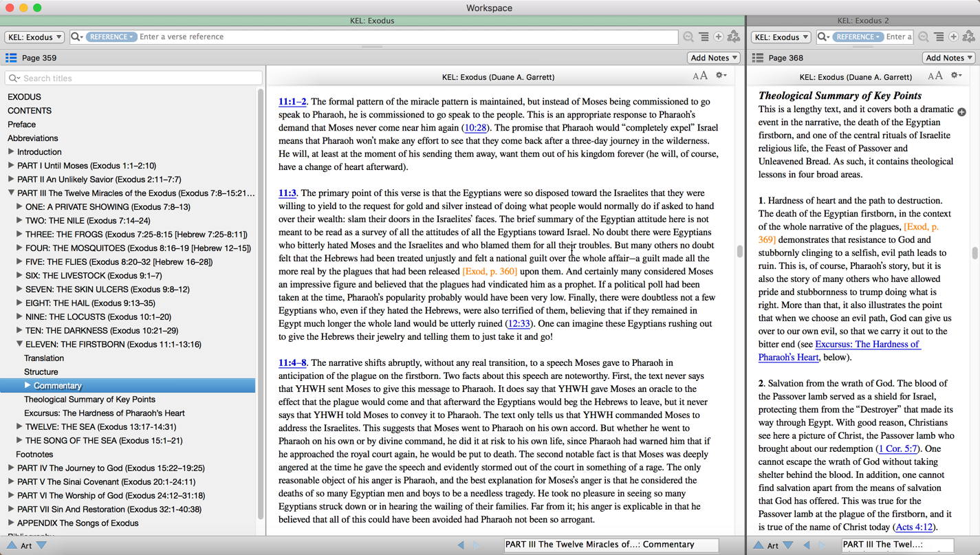Viewport: 980px width, 555px height.
Task: Open the Preface entry
Action: [21, 124]
